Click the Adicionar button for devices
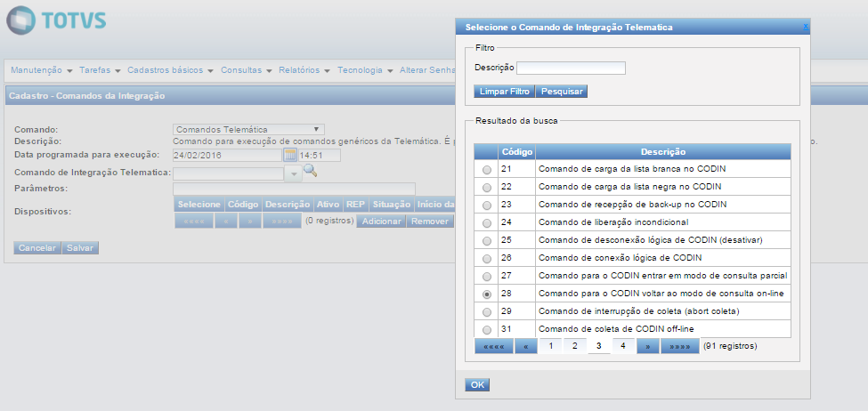The height and width of the screenshot is (411, 868). click(381, 222)
